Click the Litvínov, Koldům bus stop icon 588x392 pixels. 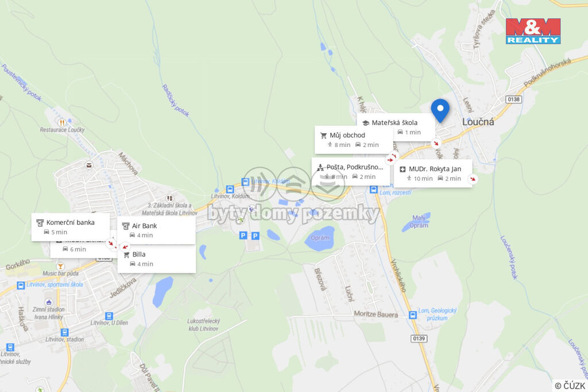[230, 189]
